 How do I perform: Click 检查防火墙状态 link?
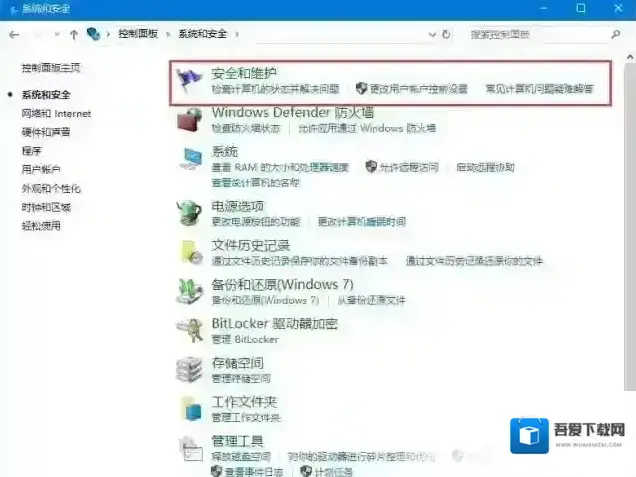[246, 128]
